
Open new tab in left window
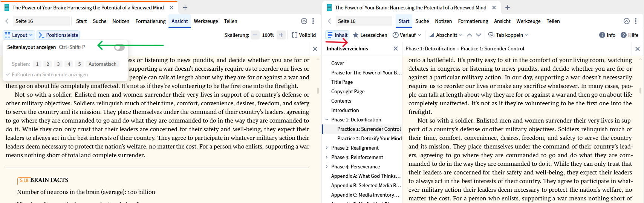pos(185,8)
